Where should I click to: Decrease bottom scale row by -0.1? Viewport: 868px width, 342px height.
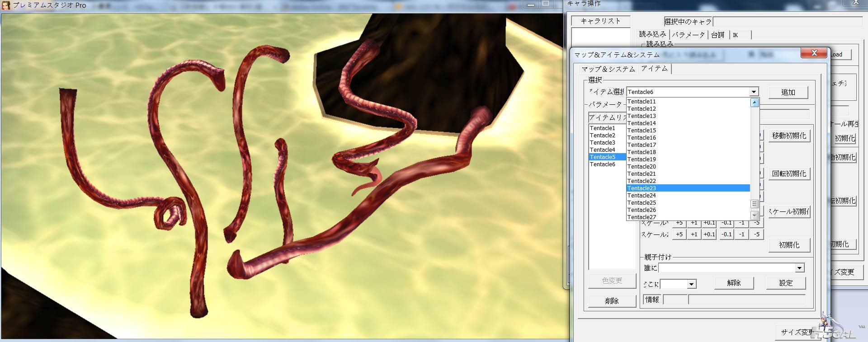pyautogui.click(x=726, y=234)
